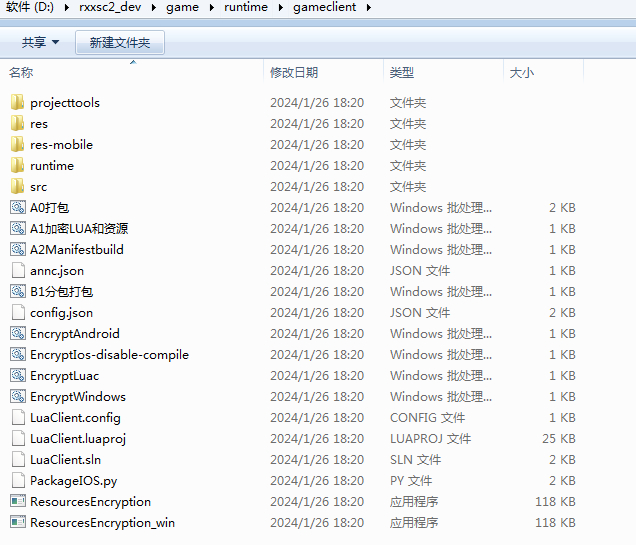Sort files by 类型 column header
This screenshot has height=545, width=636.
(x=402, y=73)
